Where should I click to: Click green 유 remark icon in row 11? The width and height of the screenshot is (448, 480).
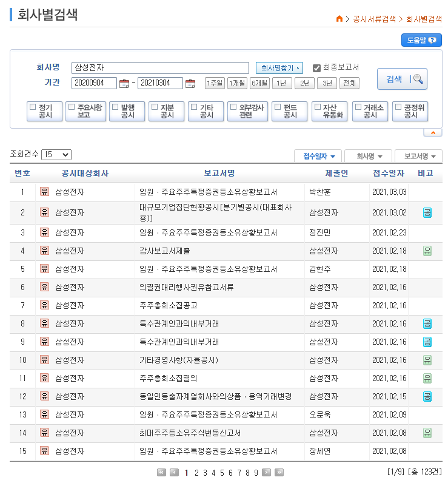[x=427, y=379]
